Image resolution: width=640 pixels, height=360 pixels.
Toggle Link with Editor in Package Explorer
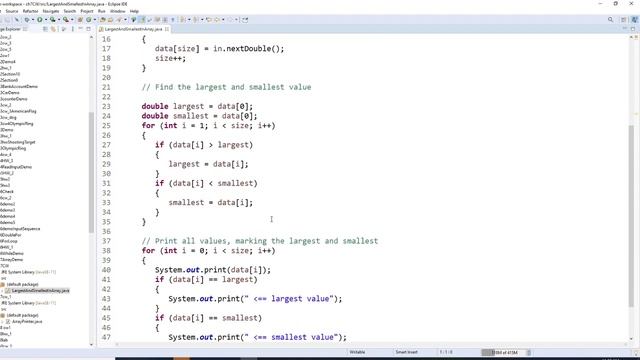53,29
